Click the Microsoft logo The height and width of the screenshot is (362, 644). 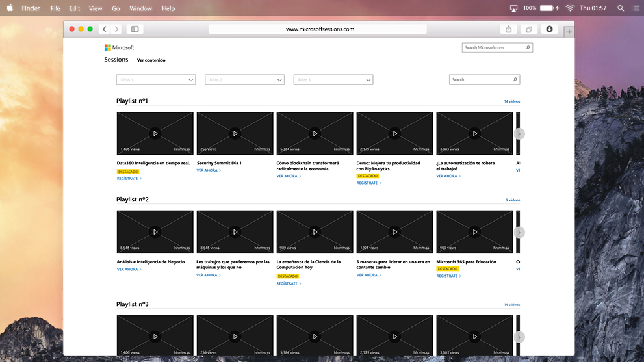click(119, 47)
